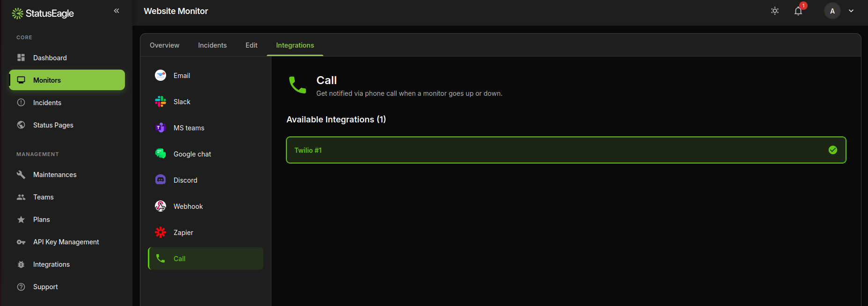Screen dimensions: 868x306
Task: Click Available Integrations (1) heading
Action: [336, 120]
